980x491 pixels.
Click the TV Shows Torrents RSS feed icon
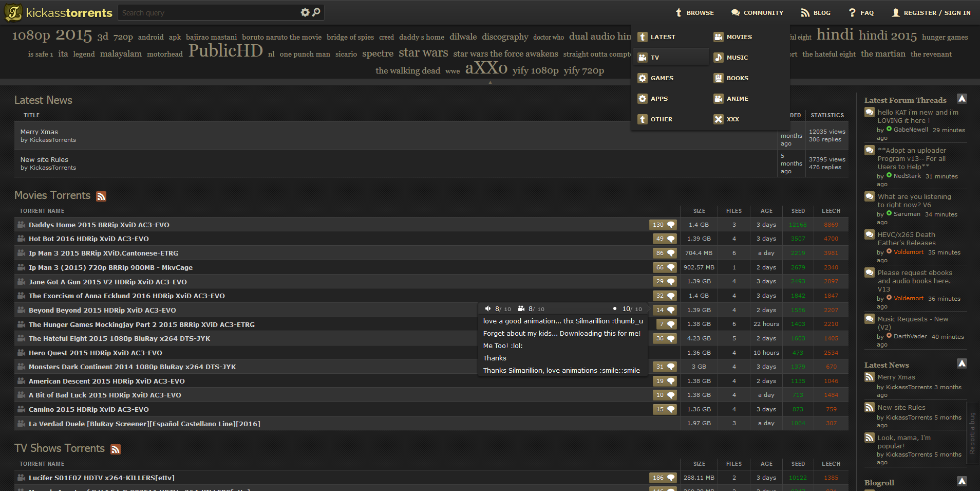tap(116, 449)
